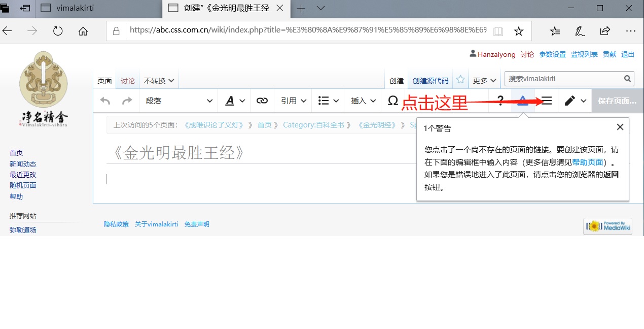Open the browser share icon

click(x=605, y=31)
